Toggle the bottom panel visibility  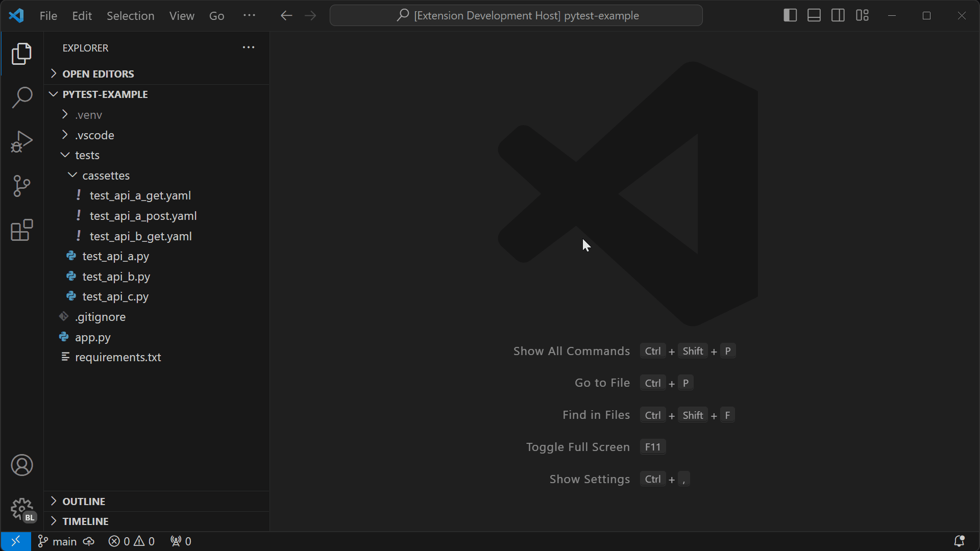click(x=814, y=15)
